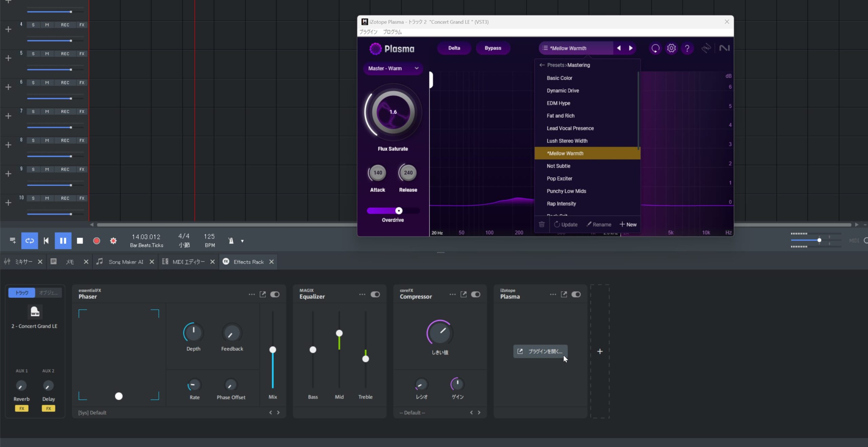Viewport: 868px width, 447px height.
Task: Click the loop playback icon in transport
Action: coord(29,241)
